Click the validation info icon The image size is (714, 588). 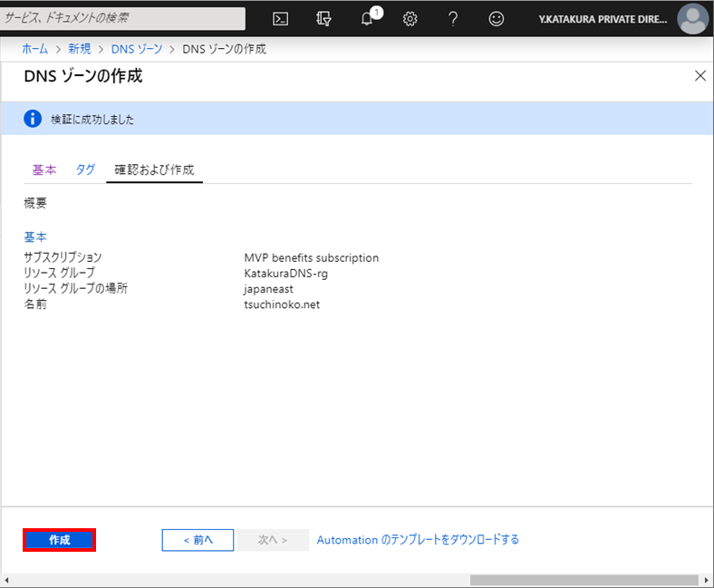click(33, 119)
